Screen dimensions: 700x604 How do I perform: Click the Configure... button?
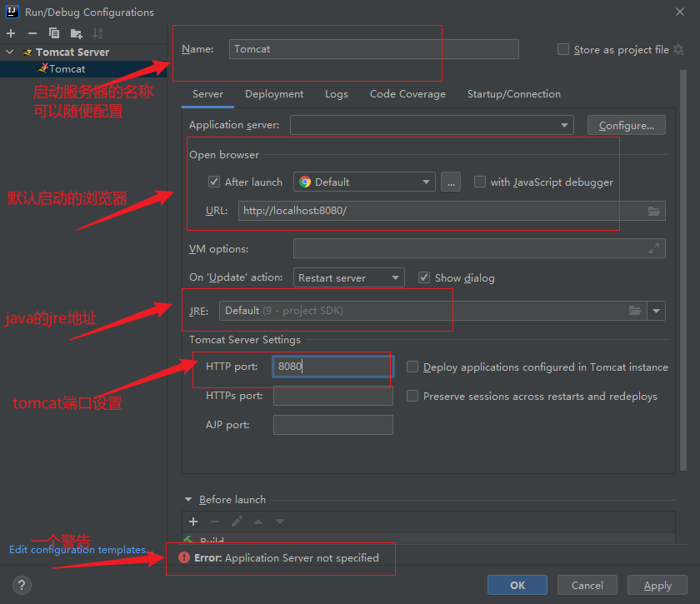point(627,126)
